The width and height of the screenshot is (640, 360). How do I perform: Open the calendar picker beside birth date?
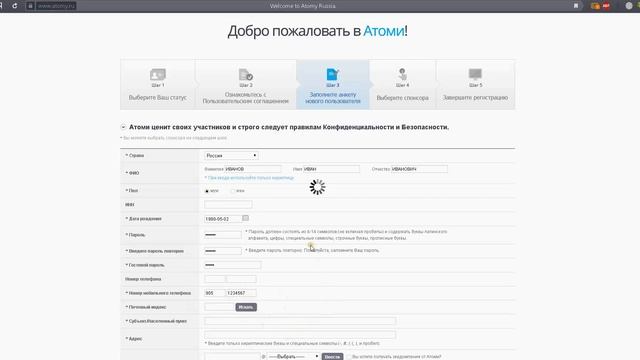click(245, 218)
